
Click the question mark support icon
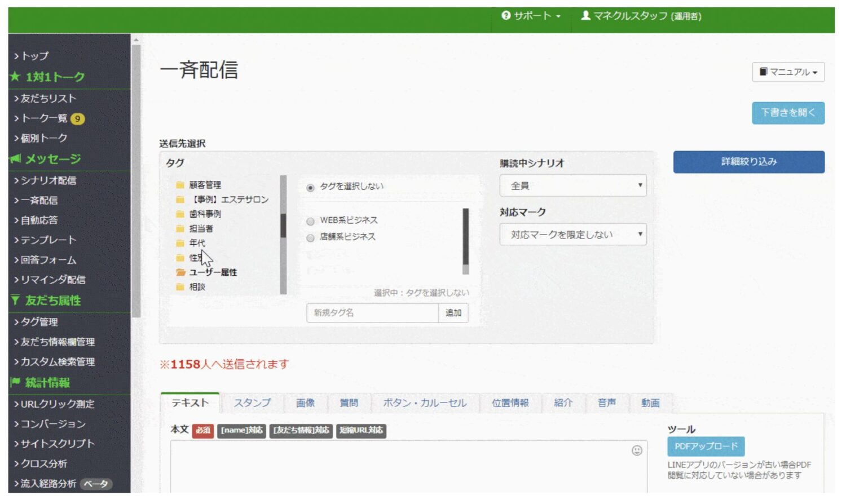coord(506,16)
